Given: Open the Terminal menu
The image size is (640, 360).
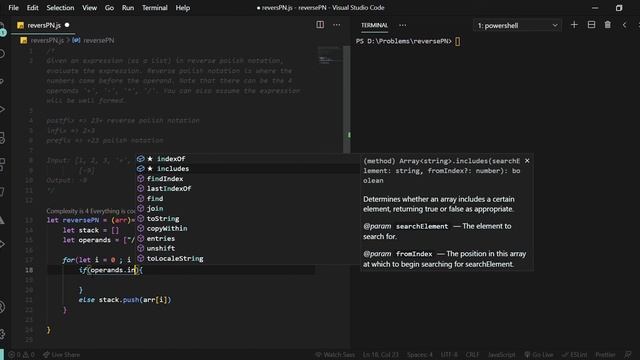Looking at the screenshot, I should 154,8.
